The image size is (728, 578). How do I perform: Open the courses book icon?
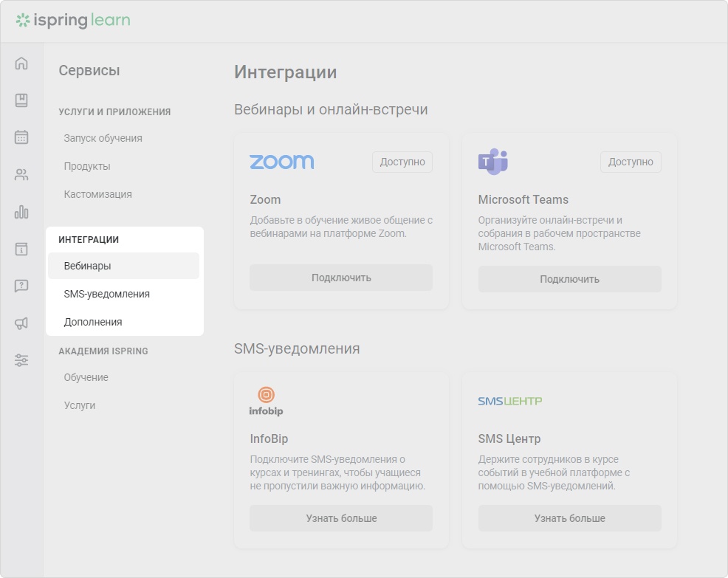pos(21,100)
